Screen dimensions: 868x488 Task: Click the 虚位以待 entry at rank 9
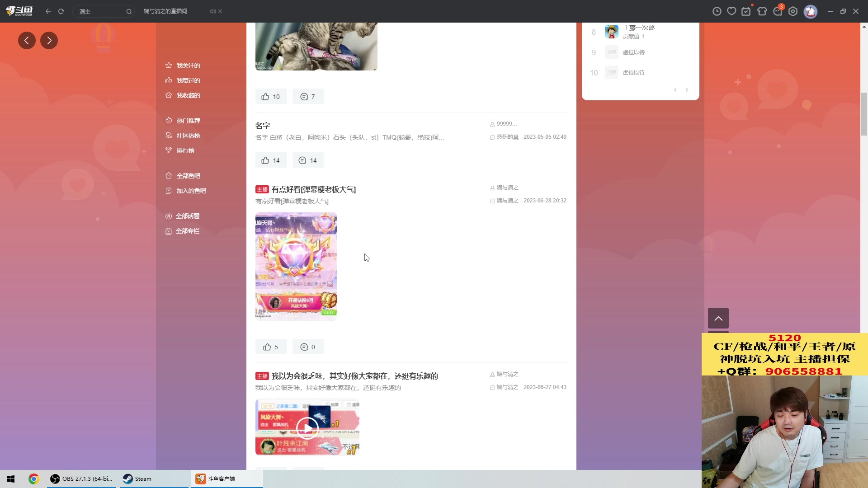(x=634, y=52)
